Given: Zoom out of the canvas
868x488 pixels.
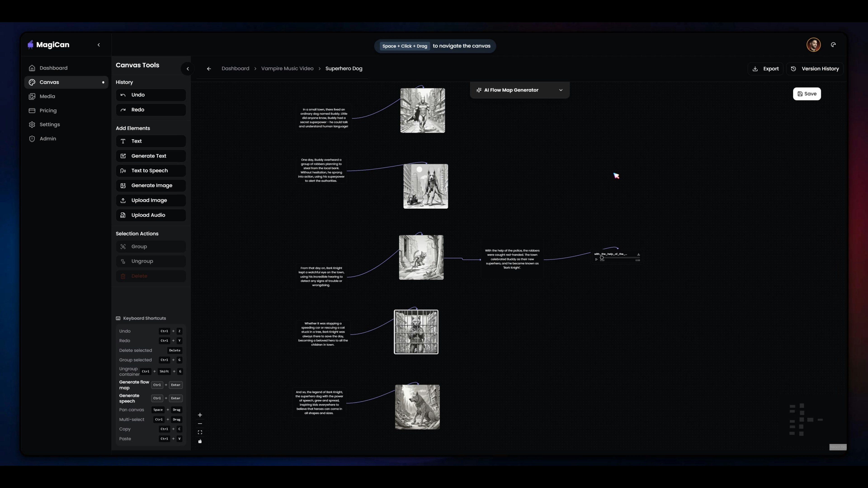Looking at the screenshot, I should 200,424.
